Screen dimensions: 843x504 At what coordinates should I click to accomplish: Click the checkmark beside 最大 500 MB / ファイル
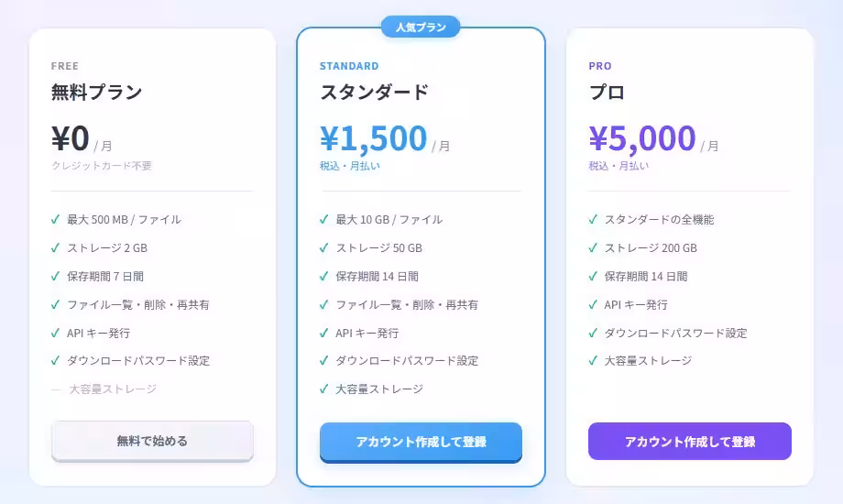[x=55, y=219]
